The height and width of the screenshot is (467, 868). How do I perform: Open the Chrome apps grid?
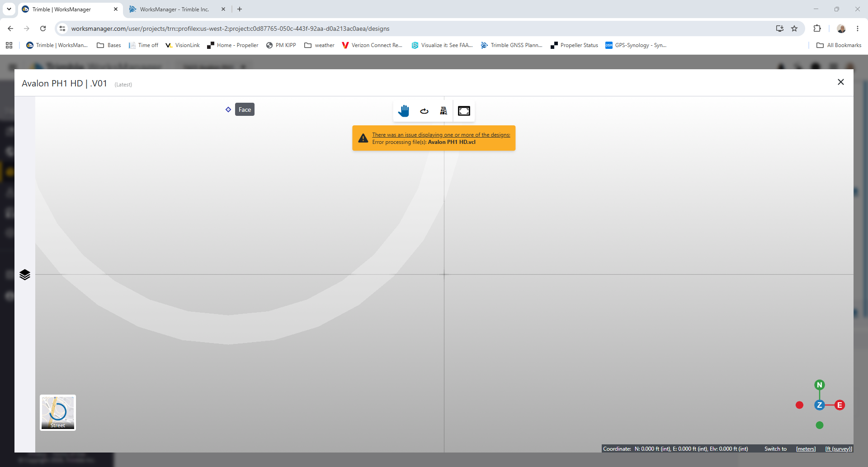click(9, 45)
